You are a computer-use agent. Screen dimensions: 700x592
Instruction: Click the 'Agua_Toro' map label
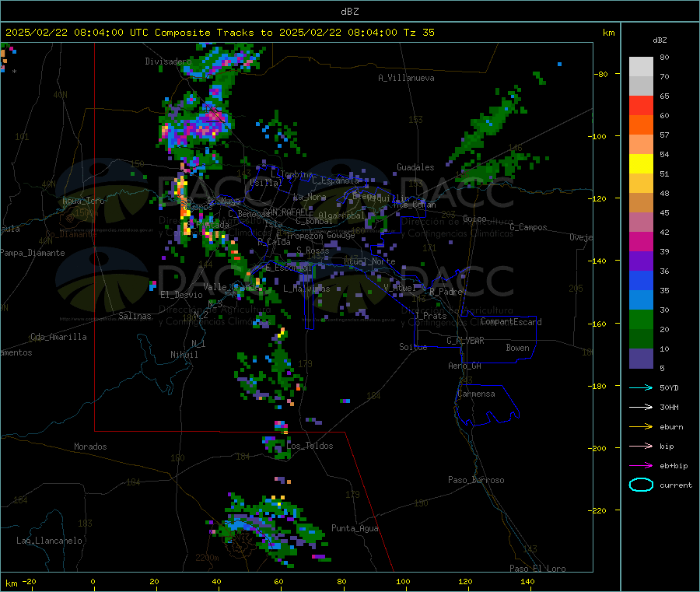tap(83, 201)
